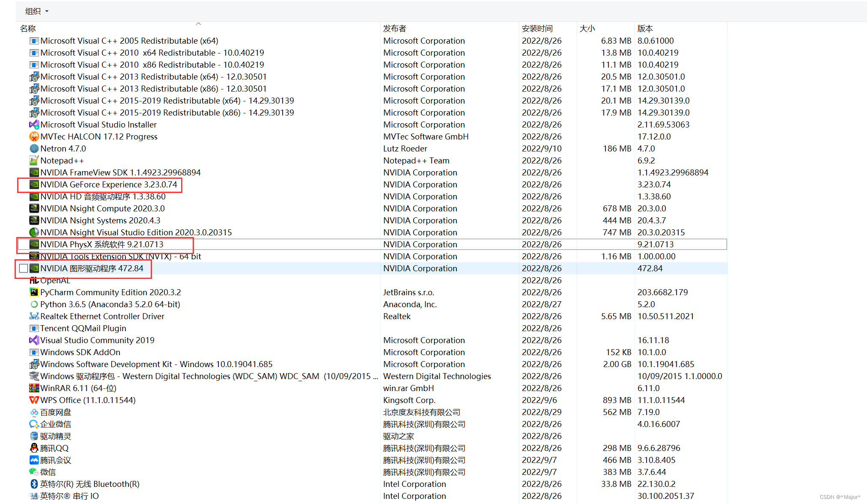Viewport: 867px width, 504px height.
Task: Click the Notepad++ icon
Action: pos(34,160)
